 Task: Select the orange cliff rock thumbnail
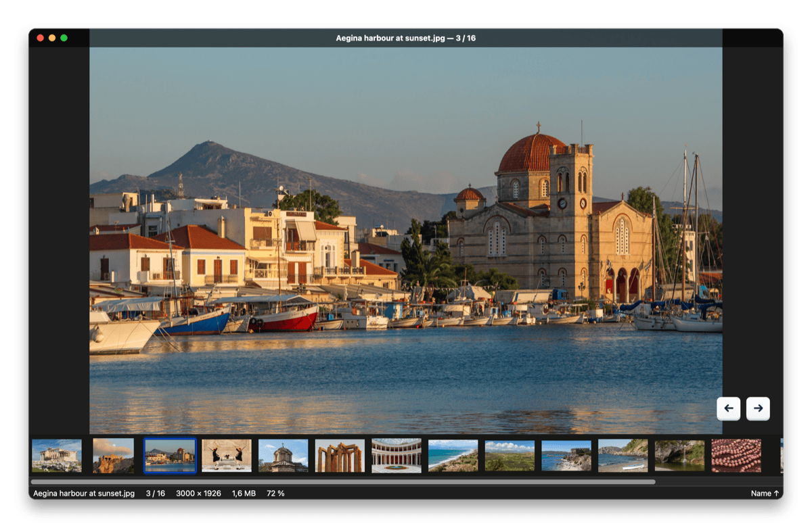click(x=113, y=456)
